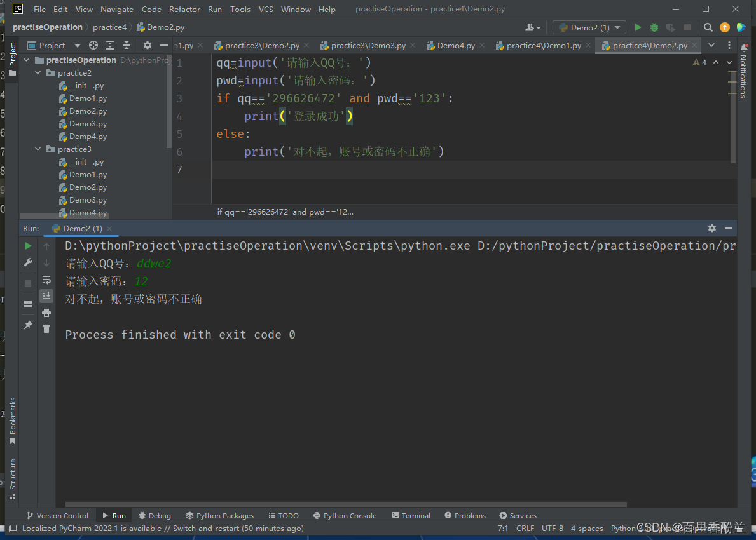Open the Refactor menu
Viewport: 756px width, 540px height.
coord(184,9)
